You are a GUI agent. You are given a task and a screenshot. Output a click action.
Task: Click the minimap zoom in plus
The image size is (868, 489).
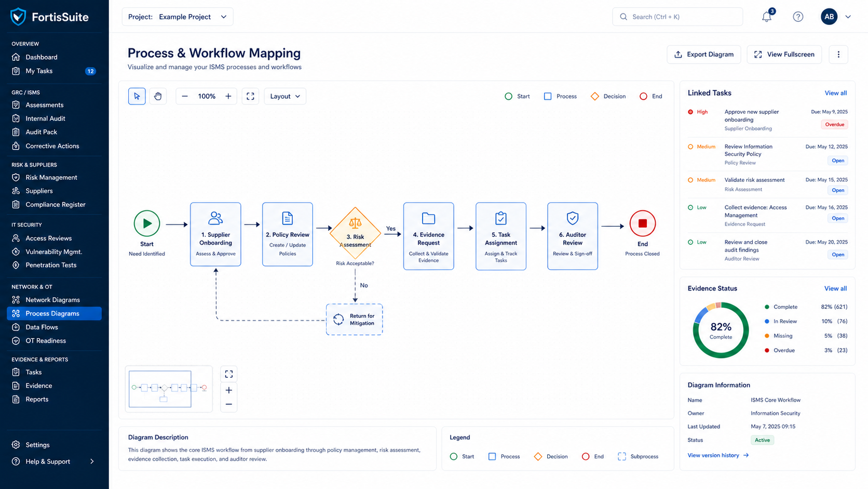229,390
